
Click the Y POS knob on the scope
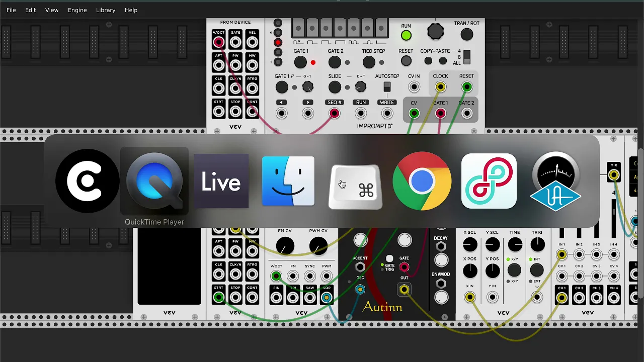coord(493,270)
